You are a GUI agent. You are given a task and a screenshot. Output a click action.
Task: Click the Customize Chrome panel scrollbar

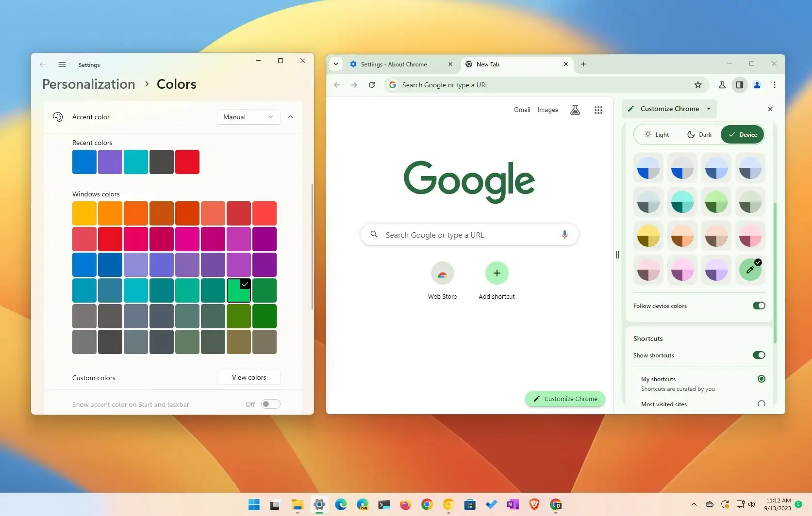coord(775,273)
